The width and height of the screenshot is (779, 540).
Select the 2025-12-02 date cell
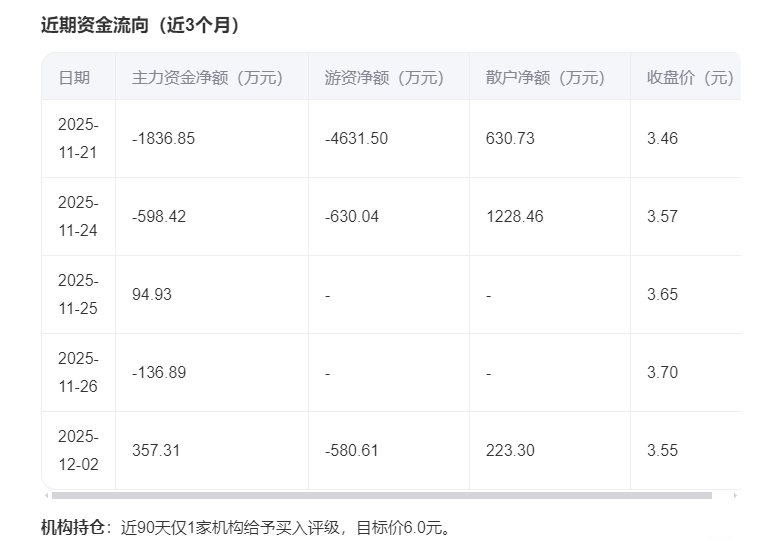(78, 450)
